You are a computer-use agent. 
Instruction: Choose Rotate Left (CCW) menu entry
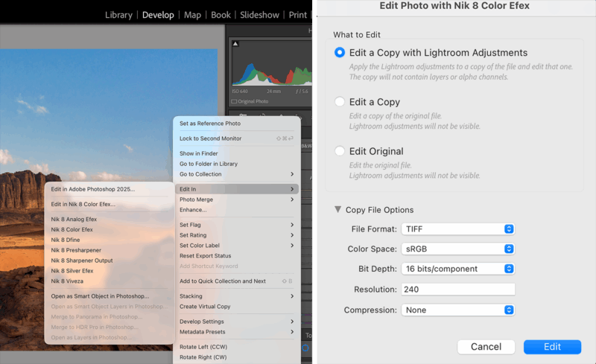pyautogui.click(x=202, y=347)
